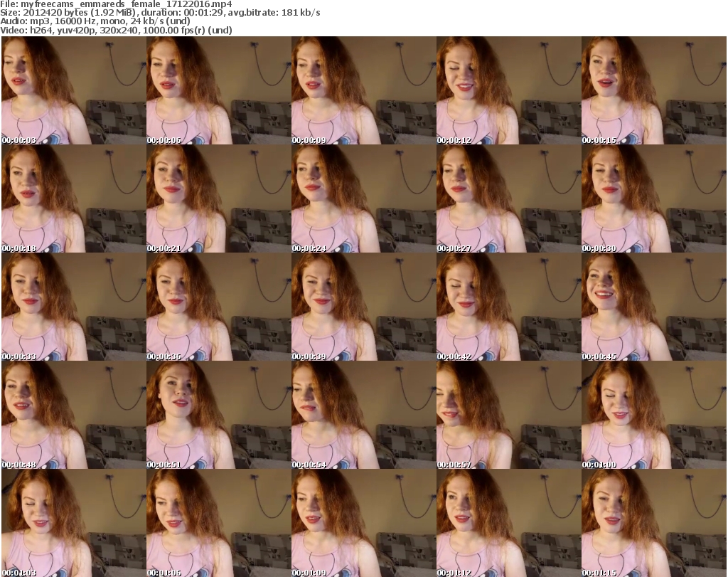Choose the frame timestamped 00:00:57
Image resolution: width=728 pixels, height=577 pixels.
[x=508, y=415]
